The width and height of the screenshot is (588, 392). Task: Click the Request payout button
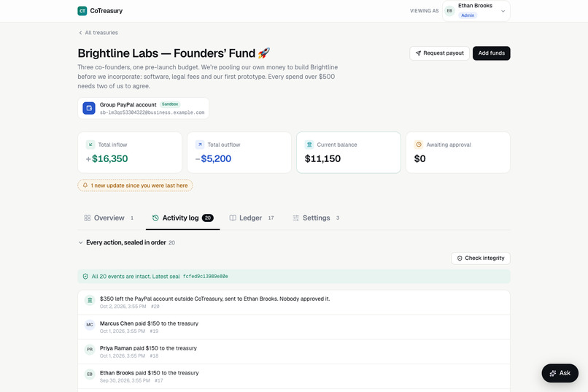[439, 53]
